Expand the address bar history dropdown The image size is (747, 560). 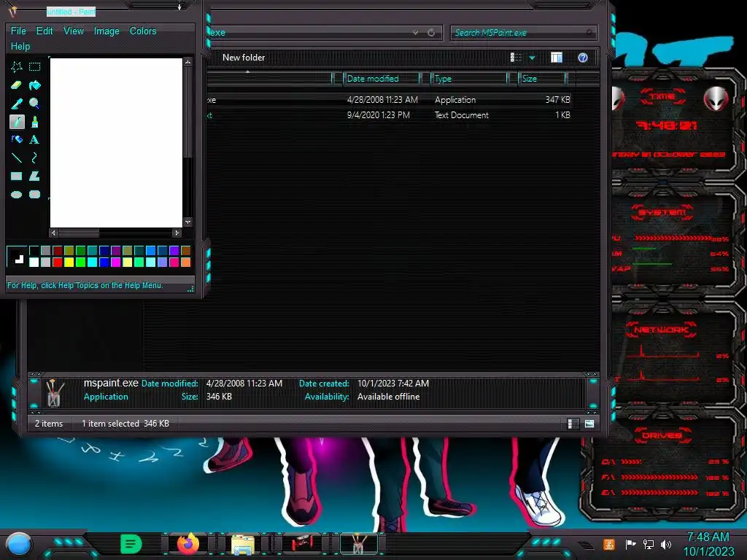(x=415, y=32)
